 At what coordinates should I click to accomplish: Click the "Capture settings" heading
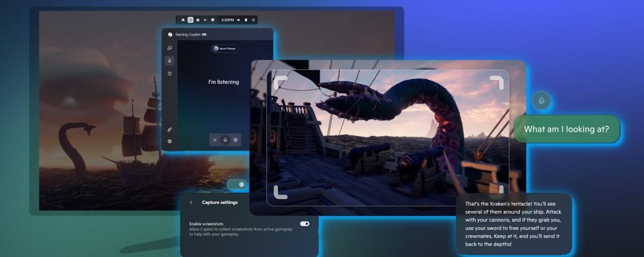(x=219, y=202)
